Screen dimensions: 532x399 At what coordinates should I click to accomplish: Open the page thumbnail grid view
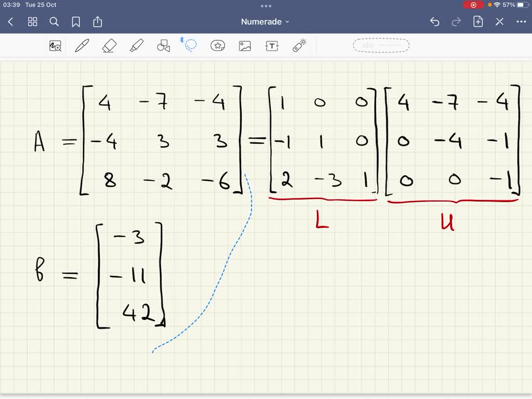[32, 22]
